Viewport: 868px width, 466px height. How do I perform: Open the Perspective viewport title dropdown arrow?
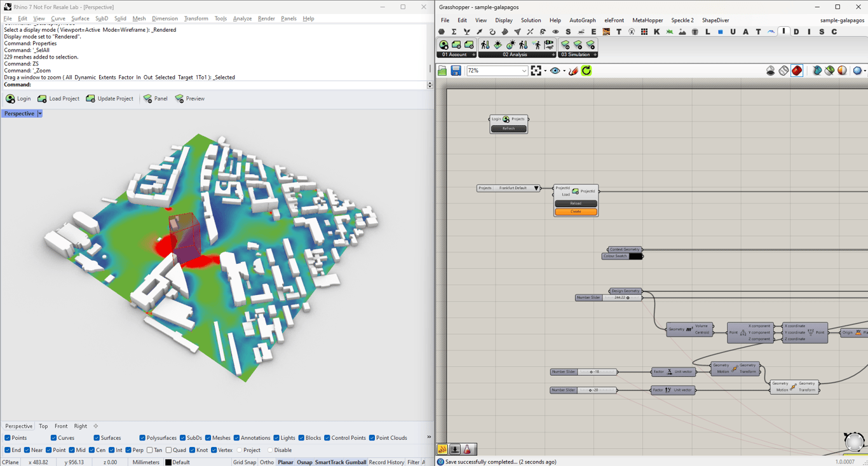[39, 114]
